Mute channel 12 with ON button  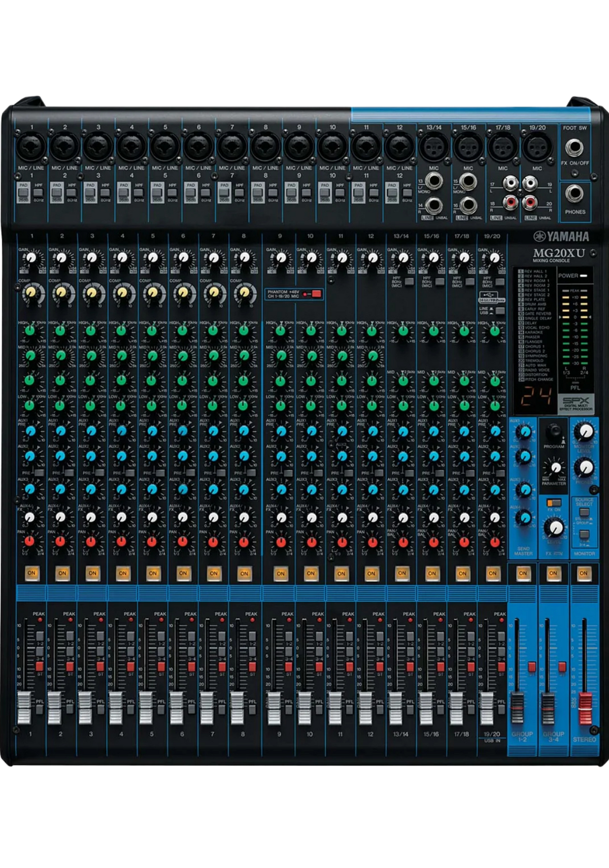(x=371, y=573)
